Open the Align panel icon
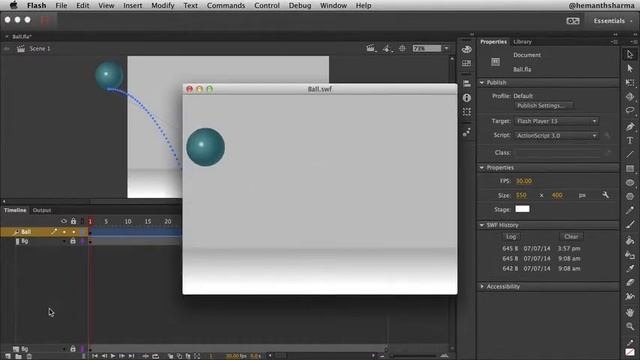 click(x=467, y=84)
